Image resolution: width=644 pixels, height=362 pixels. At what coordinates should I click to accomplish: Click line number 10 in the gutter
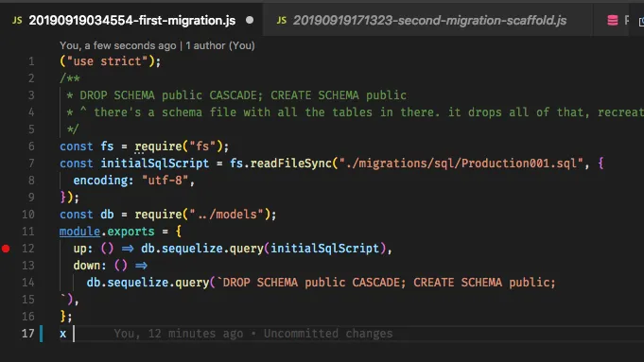28,215
